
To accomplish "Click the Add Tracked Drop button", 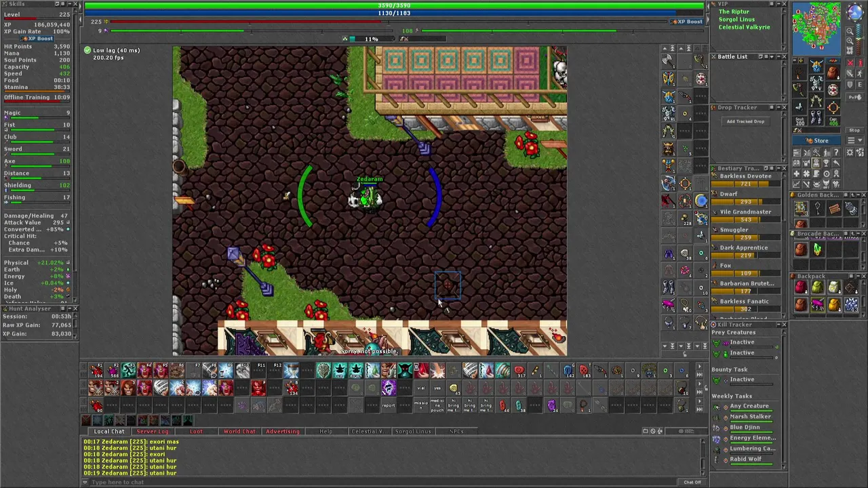I will click(745, 121).
